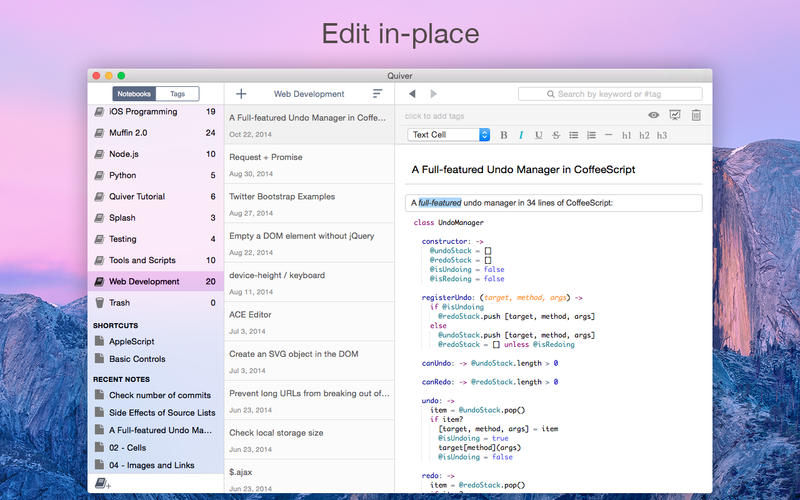Screen dimensions: 800x500
Task: Apply strikethrough formatting
Action: 556,135
